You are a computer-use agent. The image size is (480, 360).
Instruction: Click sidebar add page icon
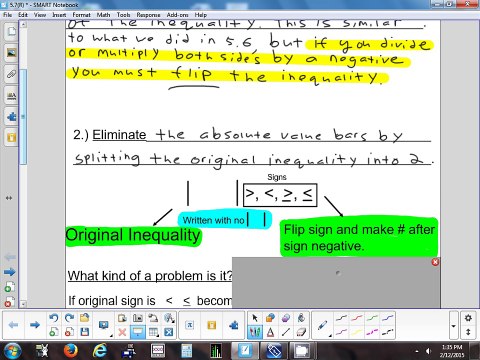pos(9,287)
